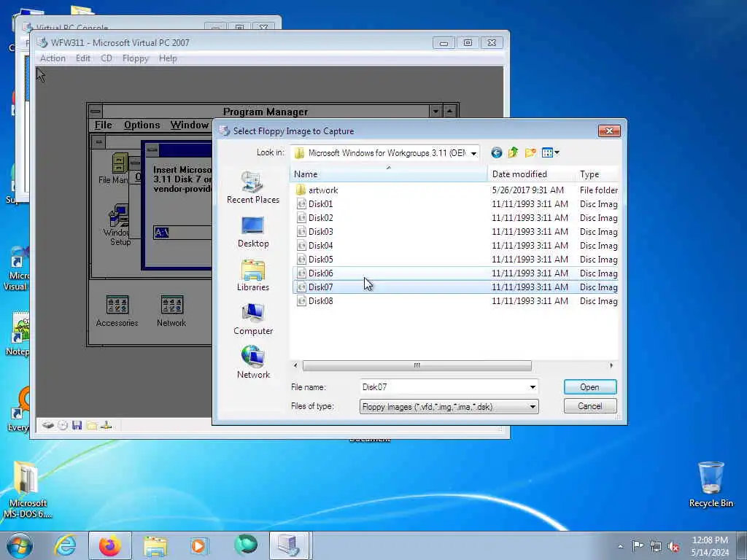Open the Recycle Bin on the desktop
The width and height of the screenshot is (747, 560).
[711, 485]
